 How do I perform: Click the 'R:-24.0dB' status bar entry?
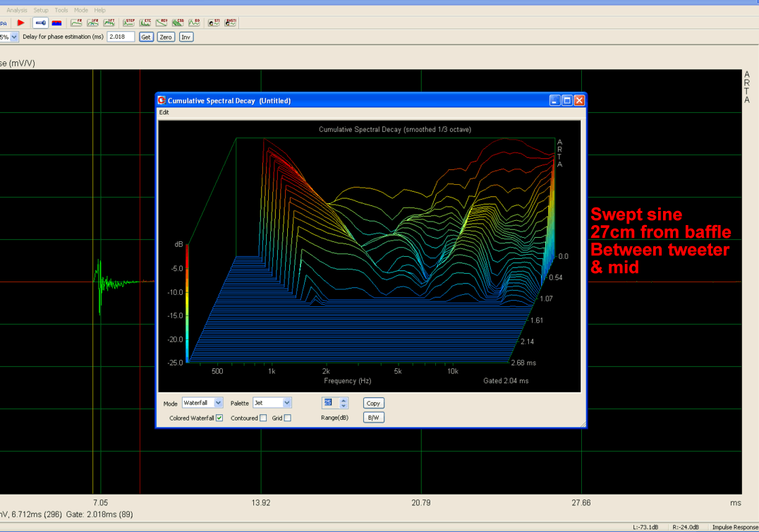tap(686, 527)
